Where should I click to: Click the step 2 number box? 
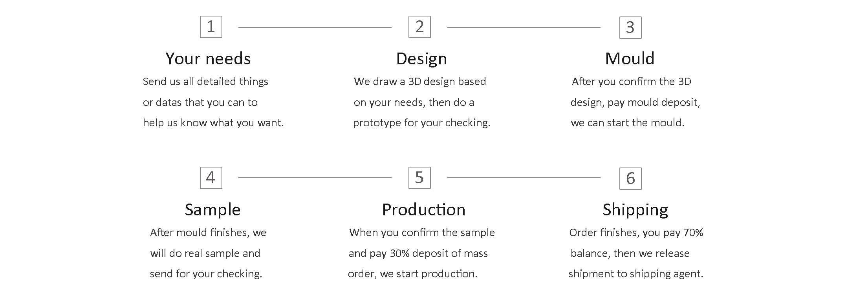pyautogui.click(x=419, y=27)
